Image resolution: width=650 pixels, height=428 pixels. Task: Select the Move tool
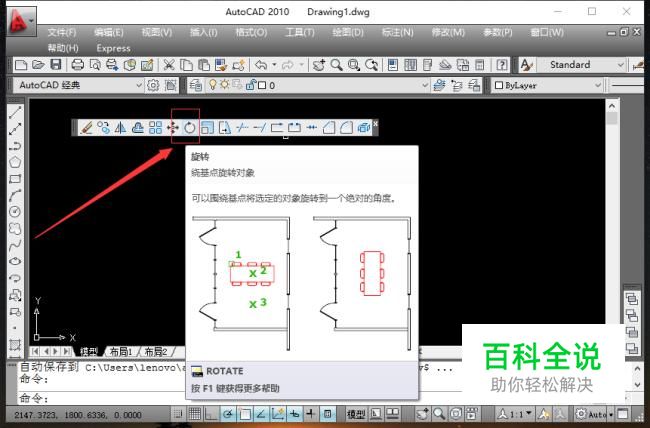tap(172, 128)
